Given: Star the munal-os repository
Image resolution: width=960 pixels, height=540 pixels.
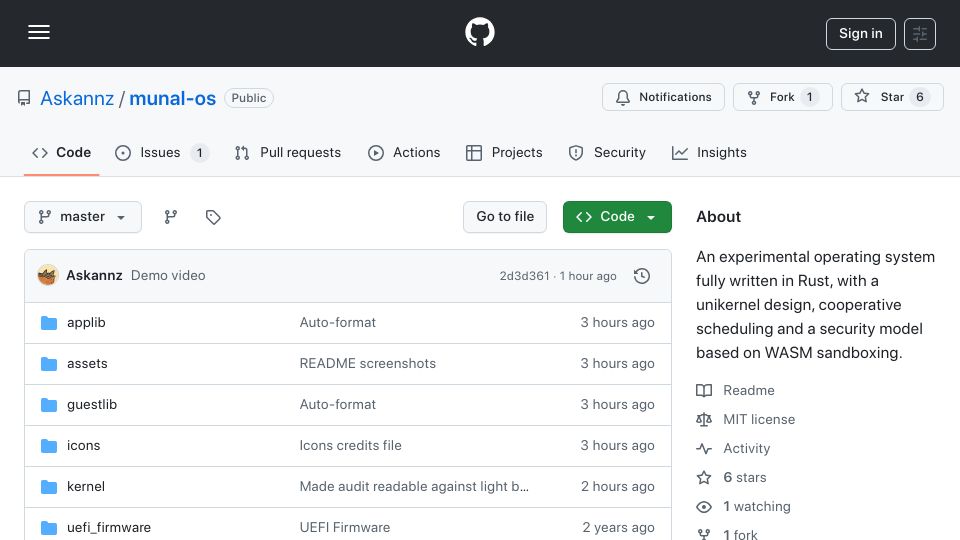Looking at the screenshot, I should click(x=892, y=97).
